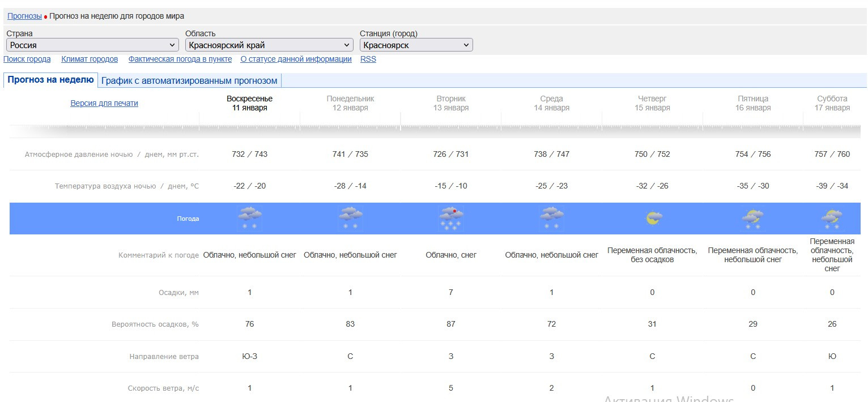
Task: Click Sunday's cloudy light snow weather icon
Action: (249, 218)
